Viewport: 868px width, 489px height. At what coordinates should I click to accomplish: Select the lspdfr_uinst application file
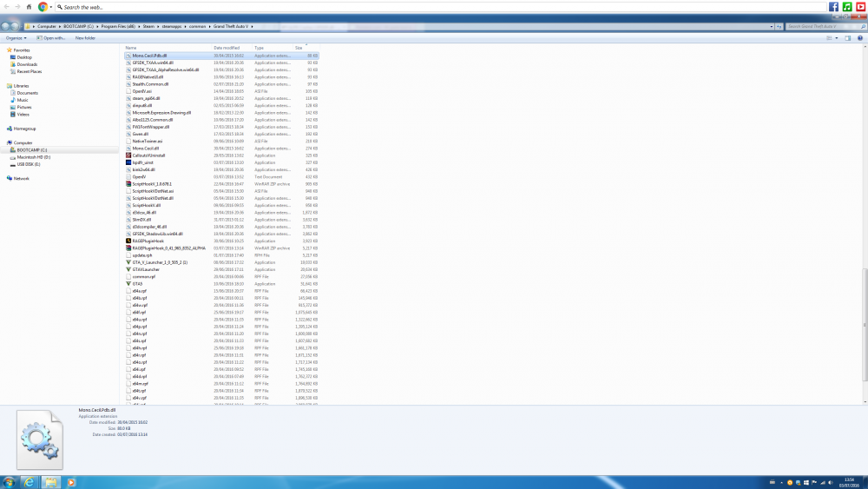coord(222,162)
